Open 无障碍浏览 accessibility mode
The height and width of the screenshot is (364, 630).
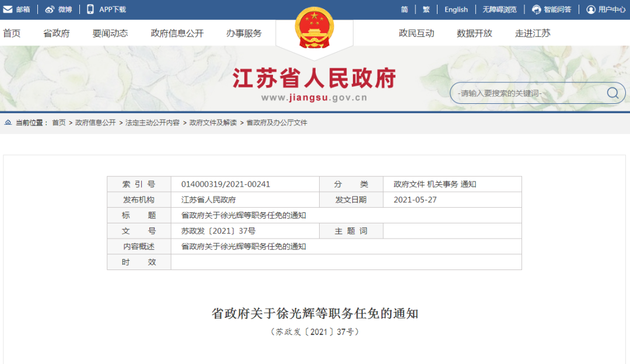point(499,9)
